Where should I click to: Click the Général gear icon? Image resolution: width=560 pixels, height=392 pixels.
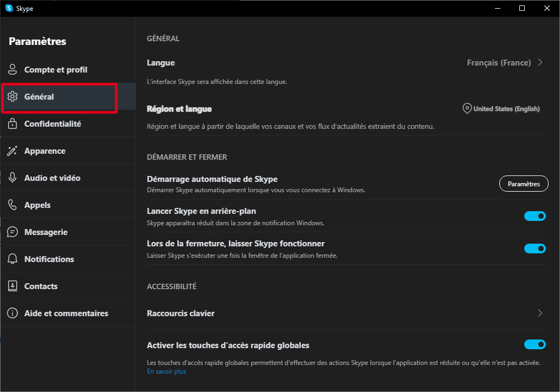tap(12, 96)
